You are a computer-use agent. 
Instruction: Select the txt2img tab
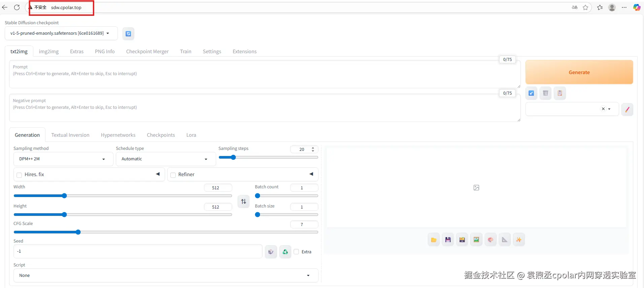coord(19,52)
